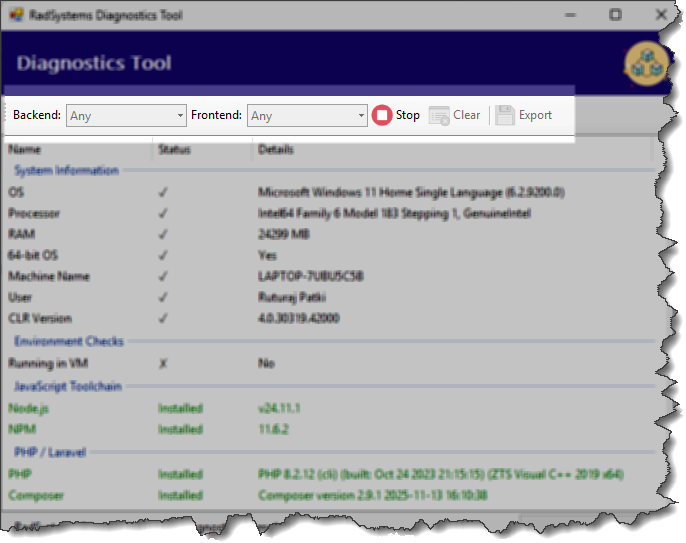
Task: Close the RadSystems Diagnostics Tool window
Action: click(x=661, y=15)
